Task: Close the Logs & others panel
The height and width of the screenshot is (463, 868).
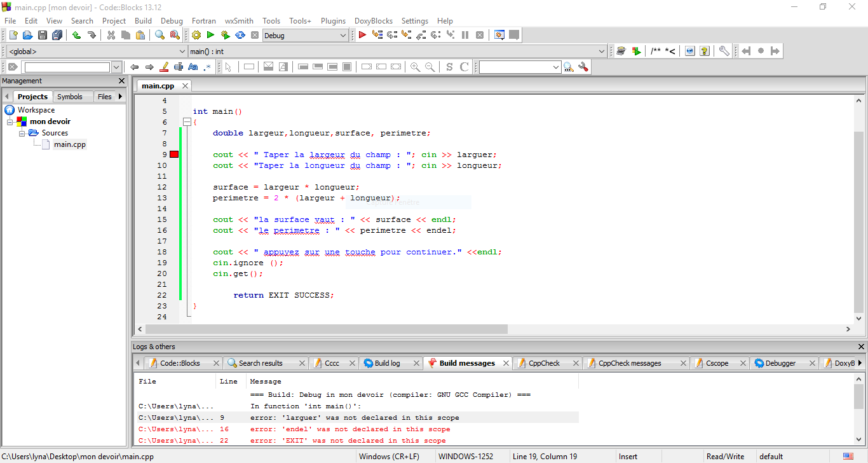Action: pos(862,347)
